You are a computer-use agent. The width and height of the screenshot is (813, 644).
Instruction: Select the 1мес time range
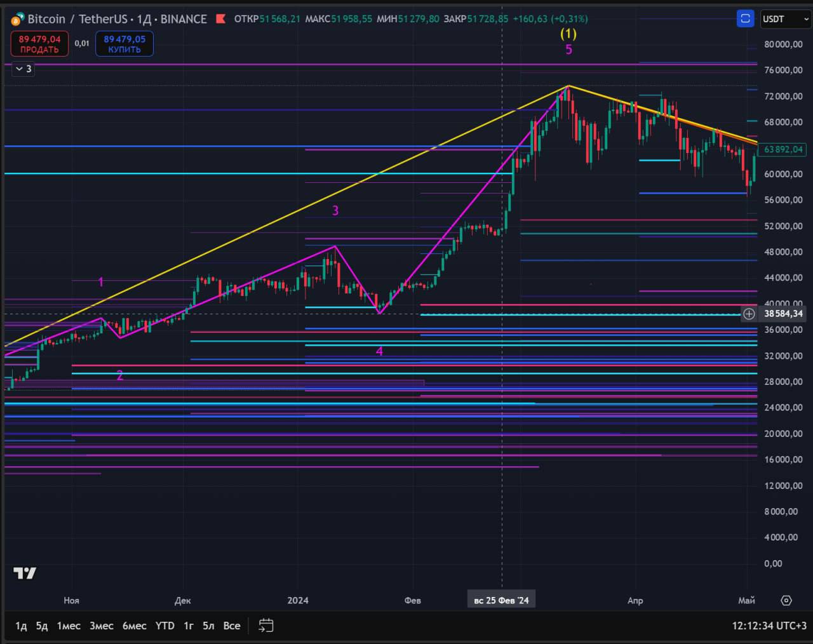point(69,626)
